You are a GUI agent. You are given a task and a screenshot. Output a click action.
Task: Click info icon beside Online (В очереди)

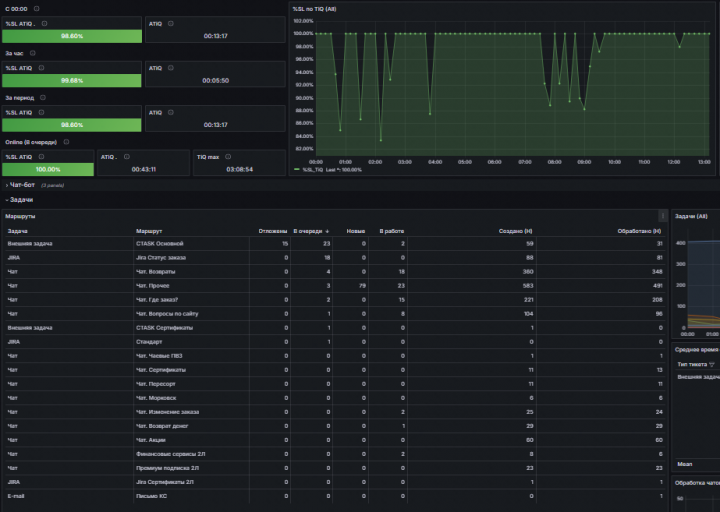coord(66,142)
